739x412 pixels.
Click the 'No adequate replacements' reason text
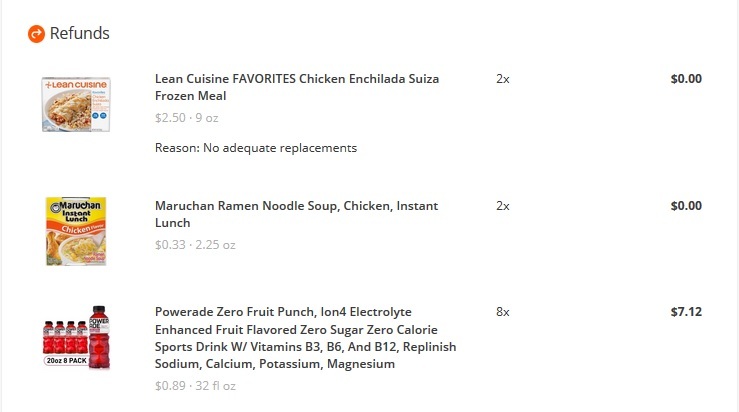click(x=280, y=148)
